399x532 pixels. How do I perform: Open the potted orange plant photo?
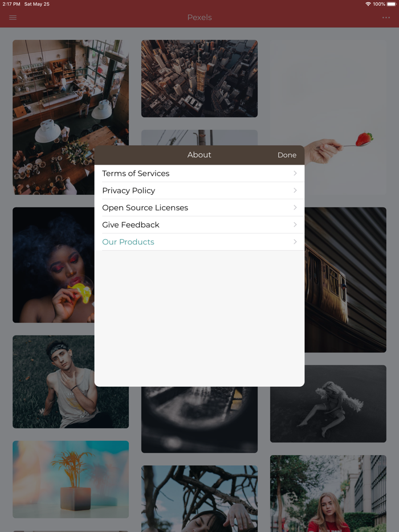71,480
